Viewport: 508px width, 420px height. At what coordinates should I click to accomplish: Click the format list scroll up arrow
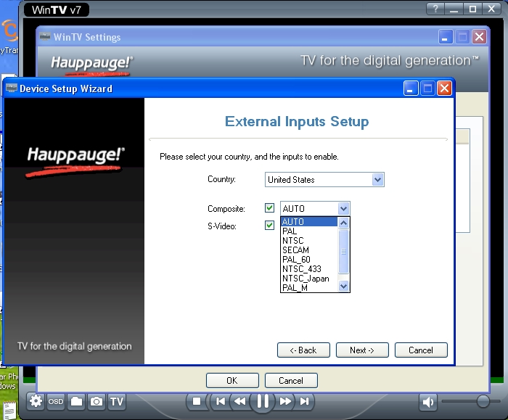[x=343, y=223]
